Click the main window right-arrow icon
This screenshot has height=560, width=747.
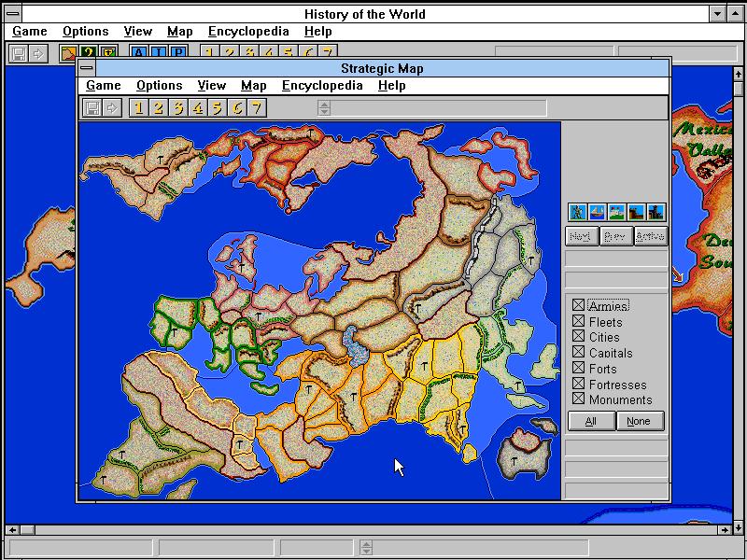(x=38, y=53)
